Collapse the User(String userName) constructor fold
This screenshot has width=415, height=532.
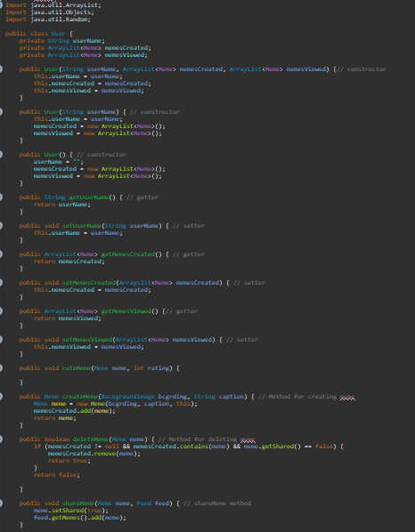[x=1, y=112]
